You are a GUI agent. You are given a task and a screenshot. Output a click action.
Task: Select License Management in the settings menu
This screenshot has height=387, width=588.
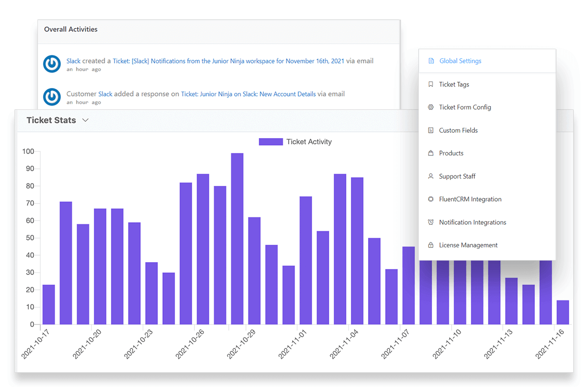[x=468, y=245]
